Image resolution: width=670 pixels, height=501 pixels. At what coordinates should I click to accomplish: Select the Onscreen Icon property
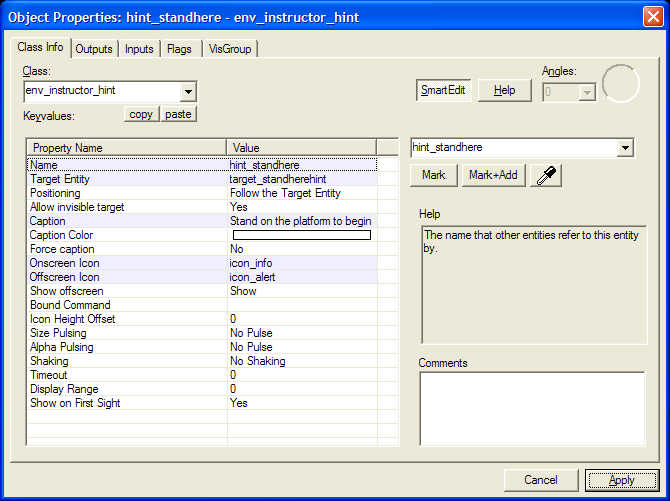[64, 263]
